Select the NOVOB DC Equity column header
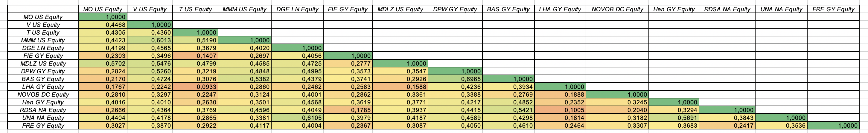This screenshot has height=133, width=868. [x=617, y=10]
